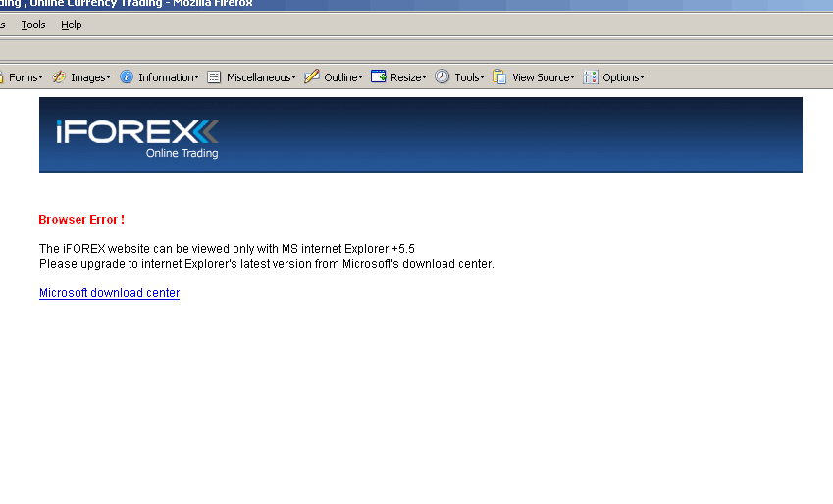Open the Help menu
Screen dimensions: 833x504
click(72, 25)
